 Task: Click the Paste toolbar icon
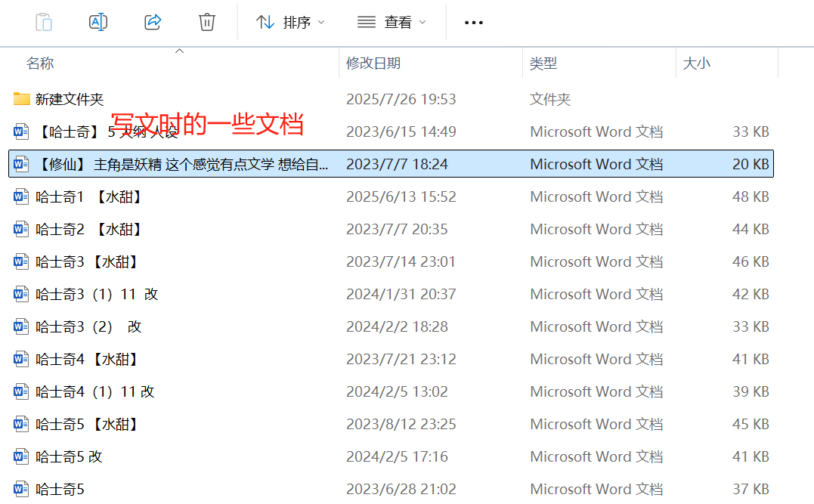tap(44, 23)
